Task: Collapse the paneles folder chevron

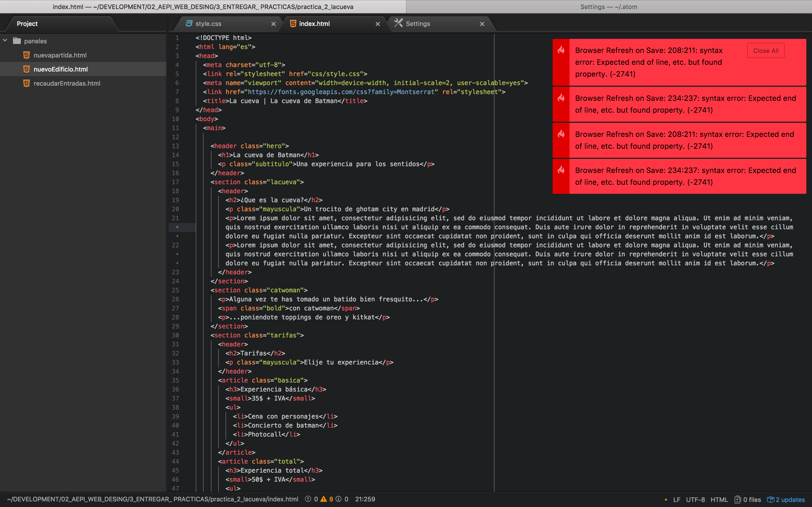Action: 5,41
